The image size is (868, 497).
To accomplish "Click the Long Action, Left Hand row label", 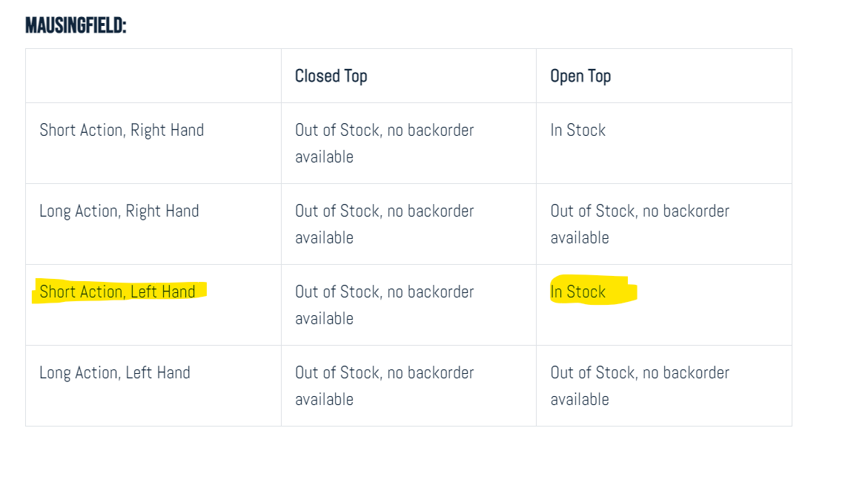I will point(115,373).
